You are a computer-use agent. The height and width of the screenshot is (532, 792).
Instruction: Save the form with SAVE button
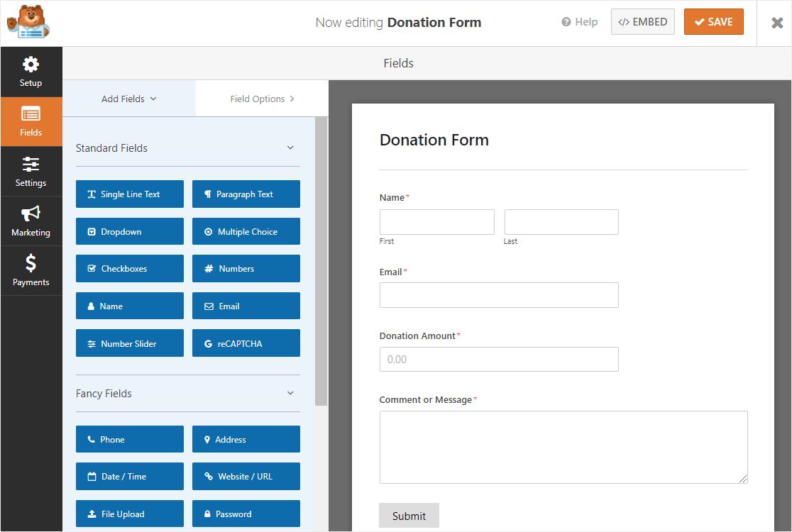[714, 22]
